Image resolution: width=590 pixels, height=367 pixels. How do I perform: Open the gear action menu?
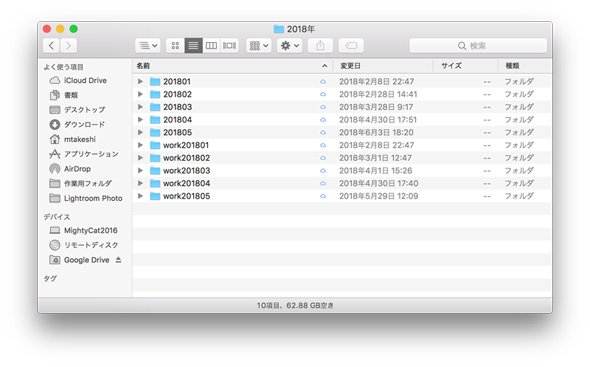point(290,46)
